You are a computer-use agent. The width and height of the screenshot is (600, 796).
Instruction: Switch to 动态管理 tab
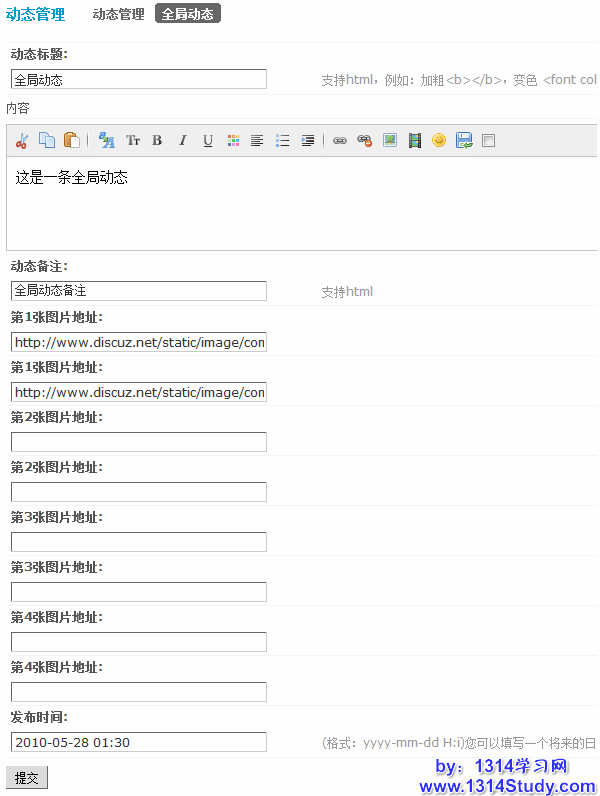click(x=118, y=14)
